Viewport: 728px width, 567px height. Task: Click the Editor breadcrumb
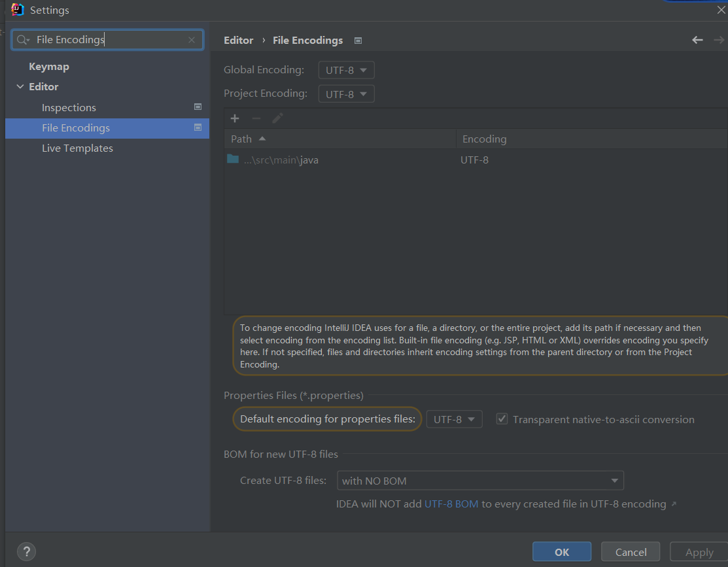tap(239, 41)
